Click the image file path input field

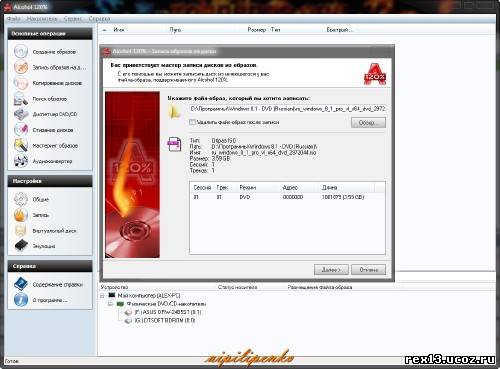(288, 109)
